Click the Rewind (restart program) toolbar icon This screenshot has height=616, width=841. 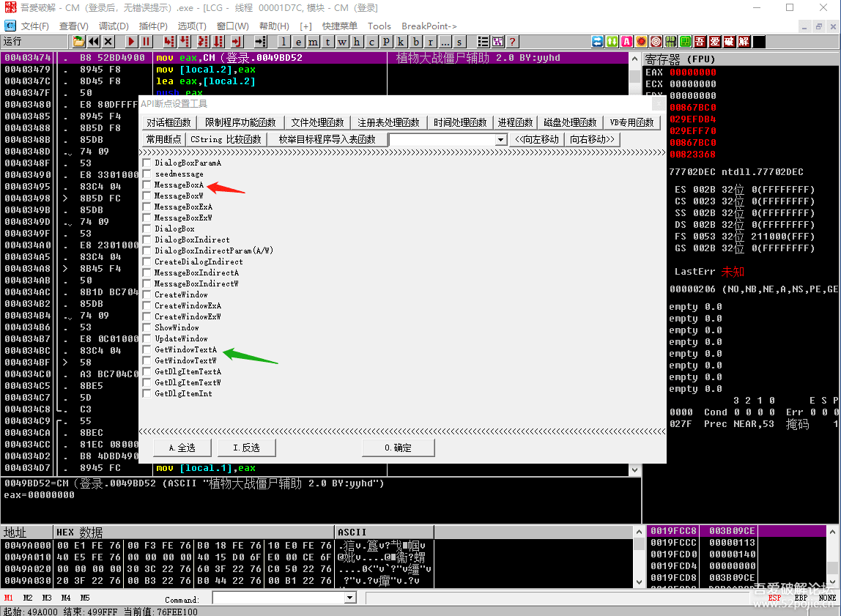[x=93, y=42]
